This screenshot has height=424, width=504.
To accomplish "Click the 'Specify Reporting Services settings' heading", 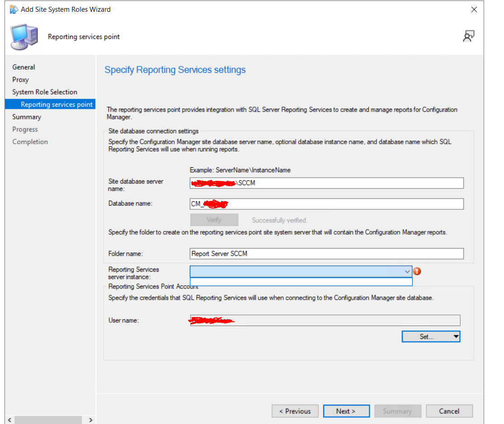I will click(x=175, y=70).
